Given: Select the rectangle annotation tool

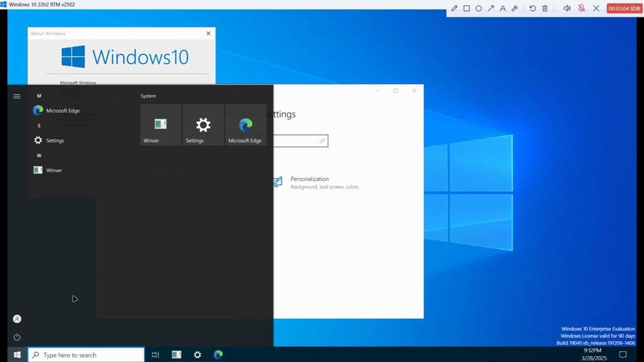Looking at the screenshot, I should tap(467, 9).
